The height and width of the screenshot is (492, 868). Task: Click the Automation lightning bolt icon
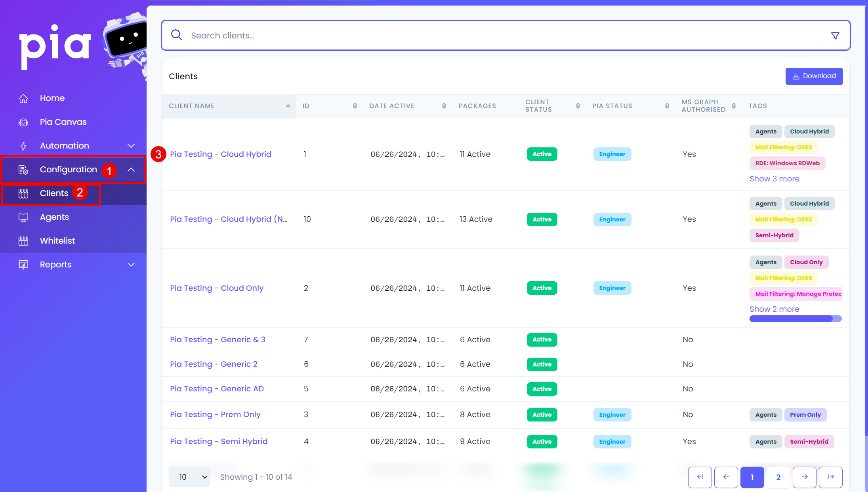tap(23, 146)
